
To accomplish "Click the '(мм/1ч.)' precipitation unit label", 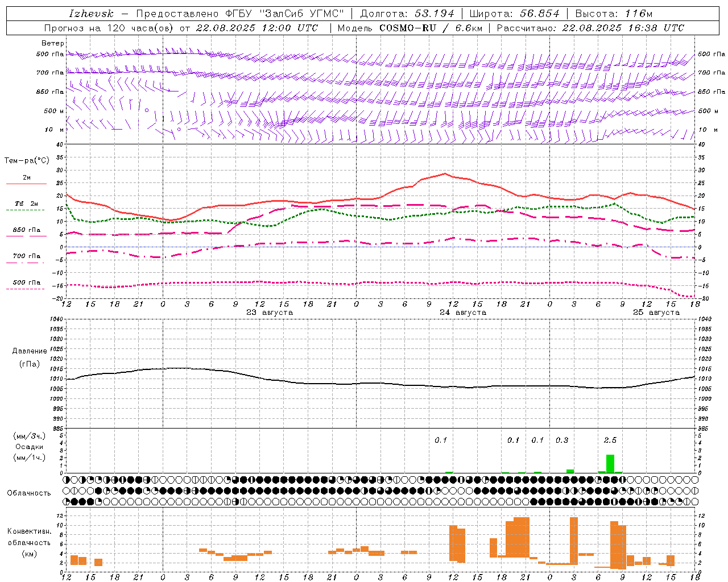I will (30, 458).
